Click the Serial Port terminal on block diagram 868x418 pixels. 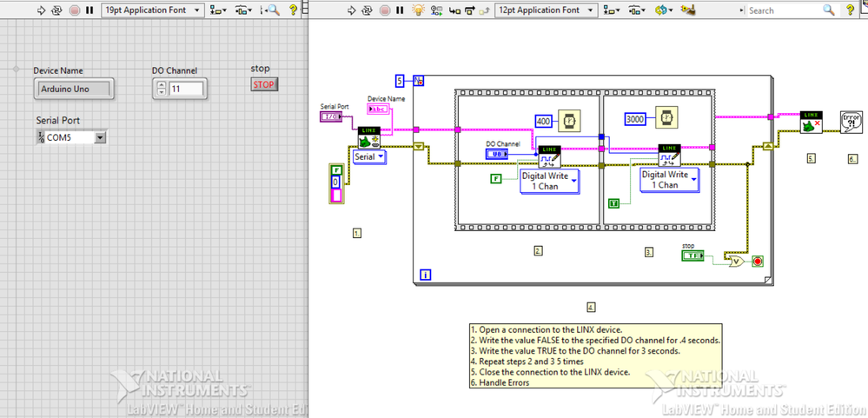click(331, 116)
